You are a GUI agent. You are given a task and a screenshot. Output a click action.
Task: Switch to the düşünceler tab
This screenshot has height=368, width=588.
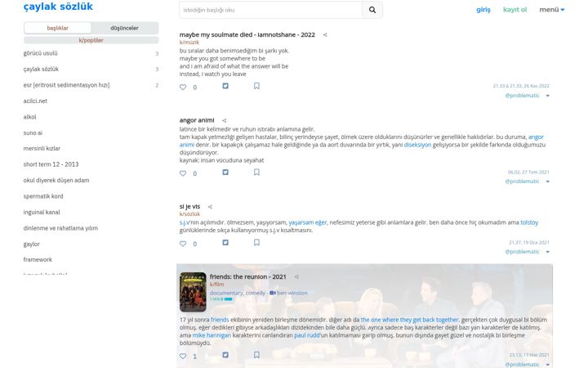[124, 28]
